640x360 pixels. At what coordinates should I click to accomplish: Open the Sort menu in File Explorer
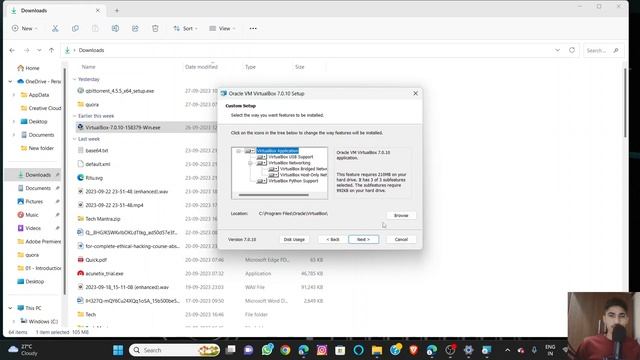click(185, 29)
